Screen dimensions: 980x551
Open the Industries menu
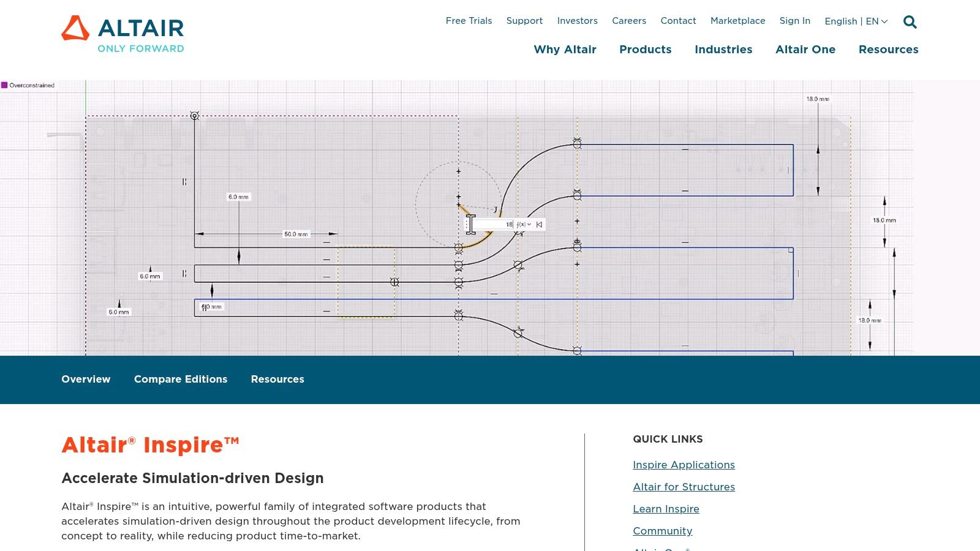(723, 50)
